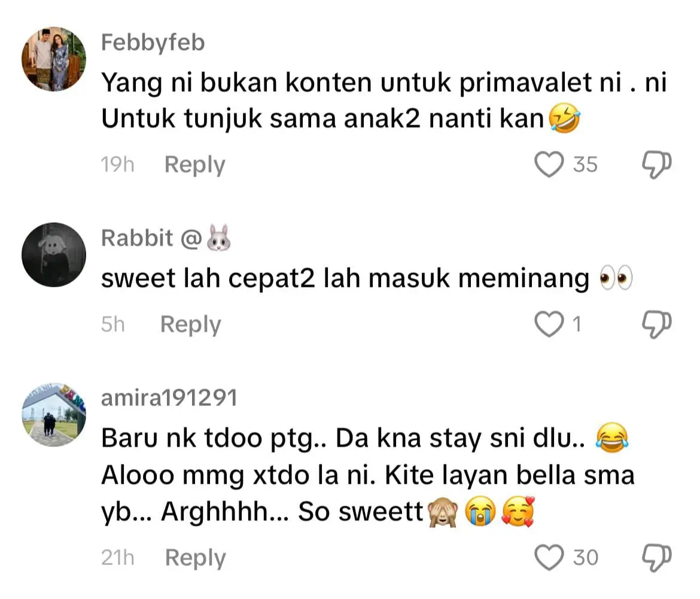Select the 'sweet lah cepat2' comment text
Viewport: 700px width, 599px height.
point(367,278)
